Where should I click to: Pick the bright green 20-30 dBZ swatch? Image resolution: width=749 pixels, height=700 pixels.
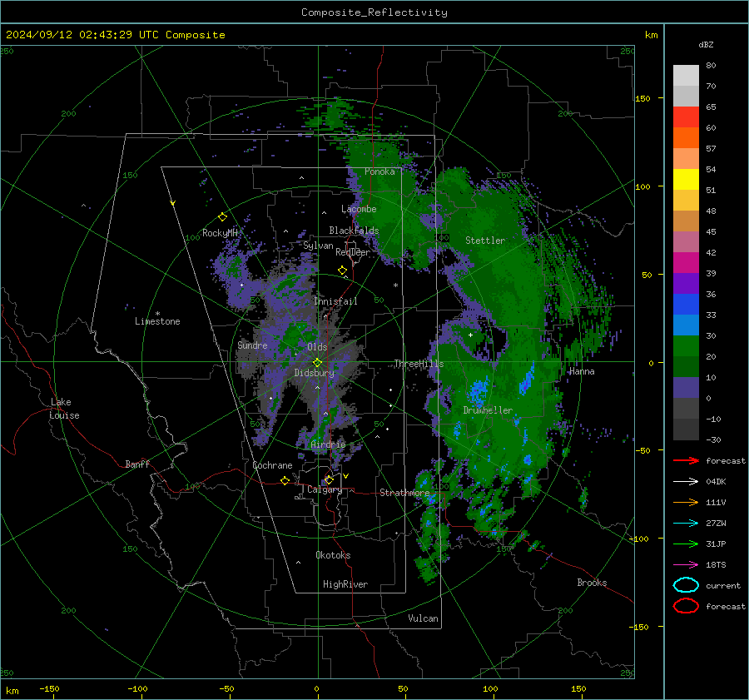[686, 345]
